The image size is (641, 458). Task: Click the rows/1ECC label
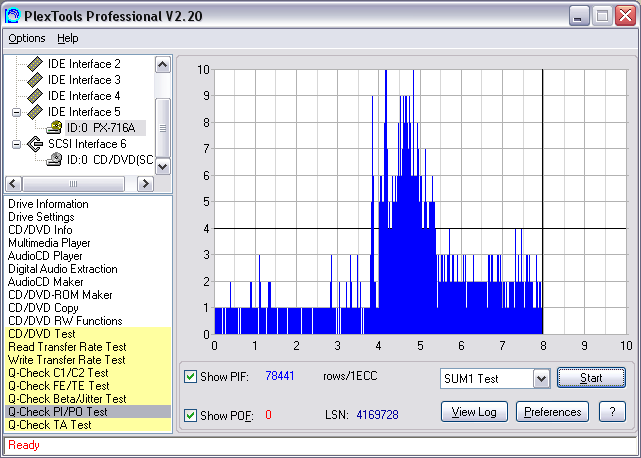pos(350,376)
